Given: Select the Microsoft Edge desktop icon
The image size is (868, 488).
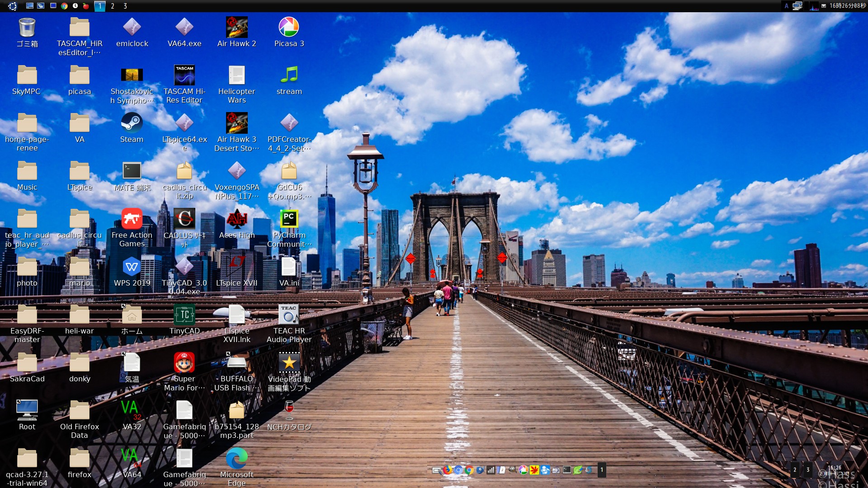Looking at the screenshot, I should click(236, 459).
